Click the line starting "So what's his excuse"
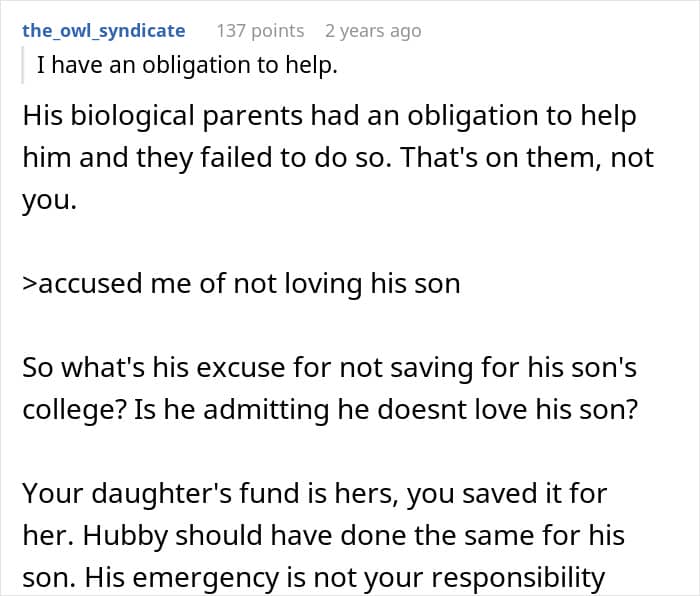 click(330, 368)
